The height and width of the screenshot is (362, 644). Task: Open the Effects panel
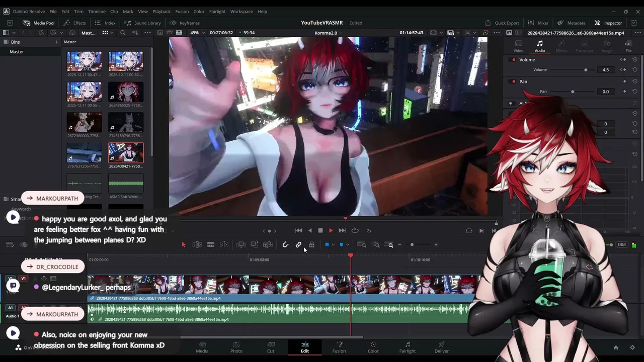tap(74, 23)
